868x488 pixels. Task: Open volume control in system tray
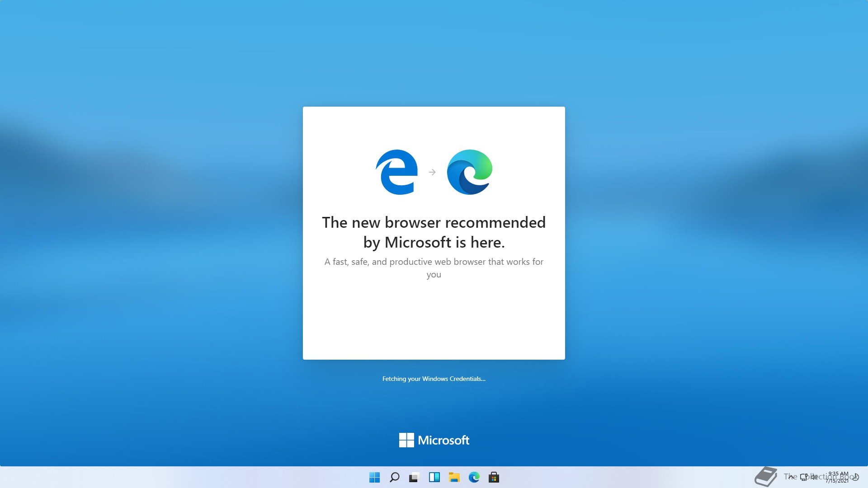click(x=814, y=477)
